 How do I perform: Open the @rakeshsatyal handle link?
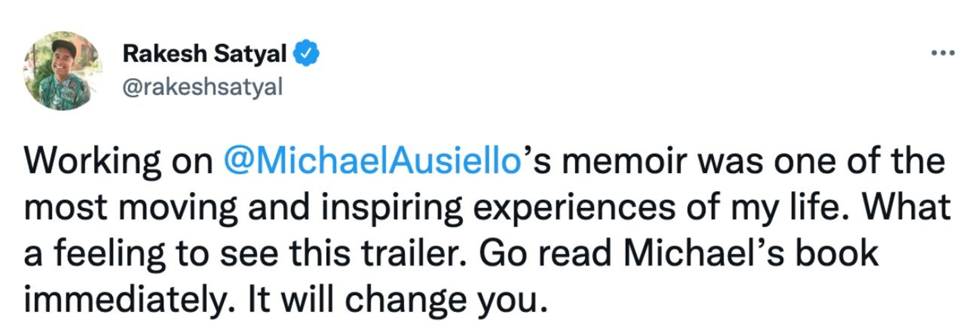tap(202, 87)
